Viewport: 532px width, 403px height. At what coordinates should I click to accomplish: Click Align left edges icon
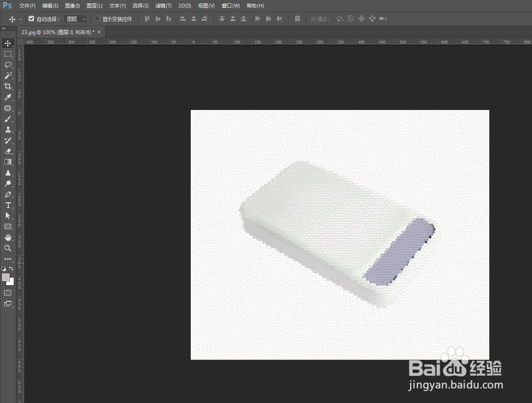(183, 19)
